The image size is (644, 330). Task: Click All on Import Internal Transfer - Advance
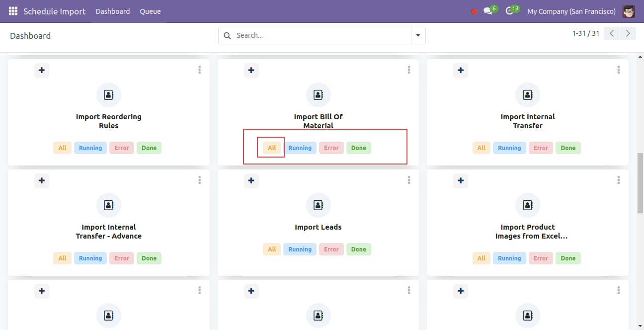pos(62,258)
